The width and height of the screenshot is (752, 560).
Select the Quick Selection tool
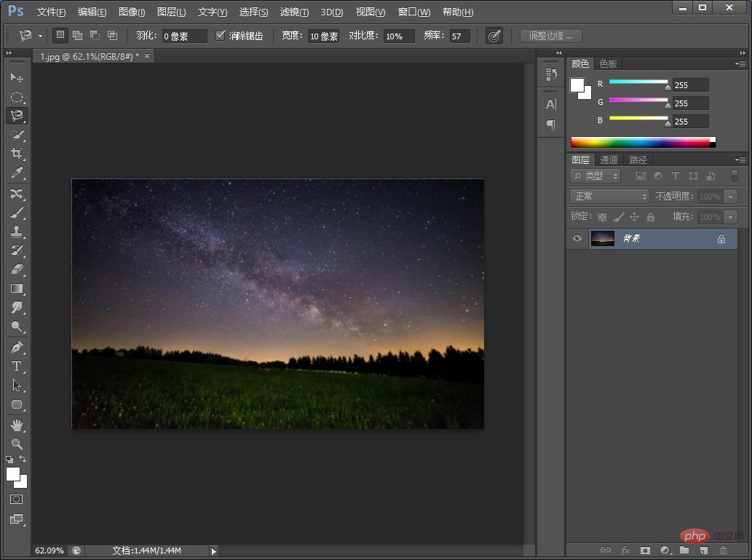pyautogui.click(x=17, y=135)
